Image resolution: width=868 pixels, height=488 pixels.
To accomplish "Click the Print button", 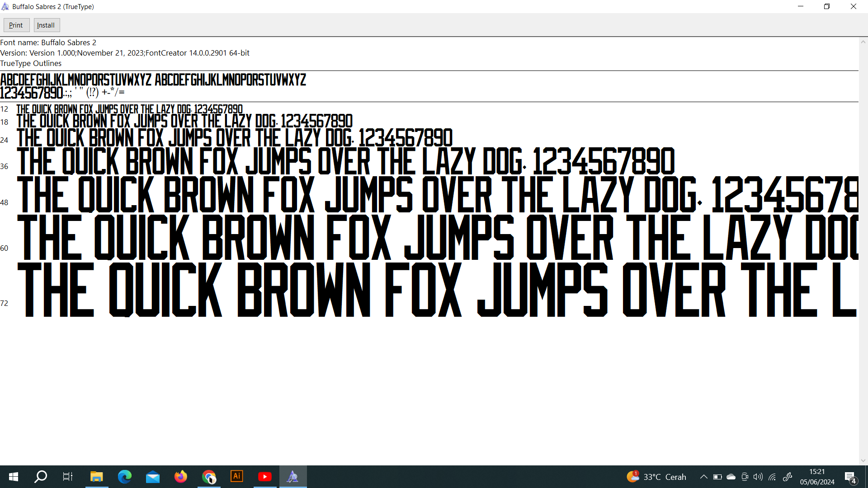I will 16,25.
